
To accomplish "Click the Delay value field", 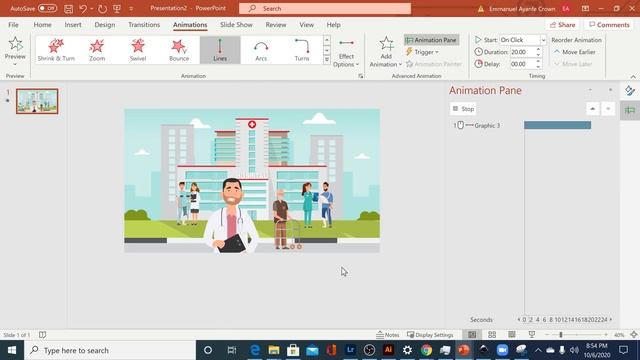I will pos(522,64).
